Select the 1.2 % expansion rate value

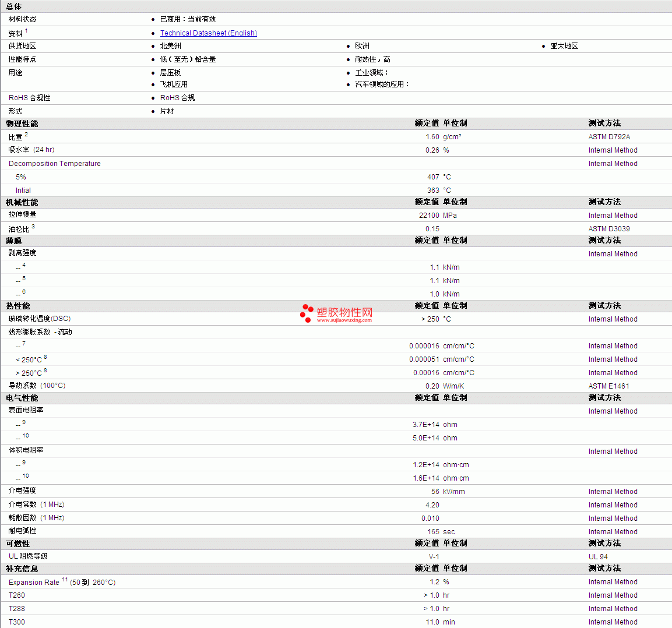pyautogui.click(x=439, y=582)
